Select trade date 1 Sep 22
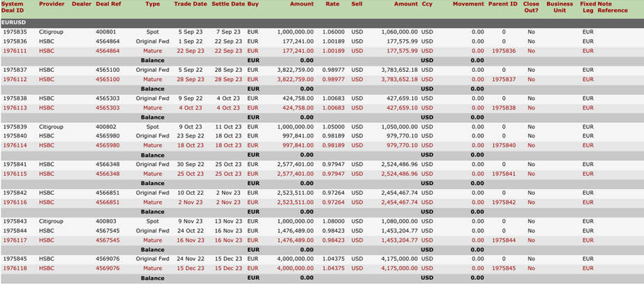Viewport: 644px width, 284px height. (191, 41)
